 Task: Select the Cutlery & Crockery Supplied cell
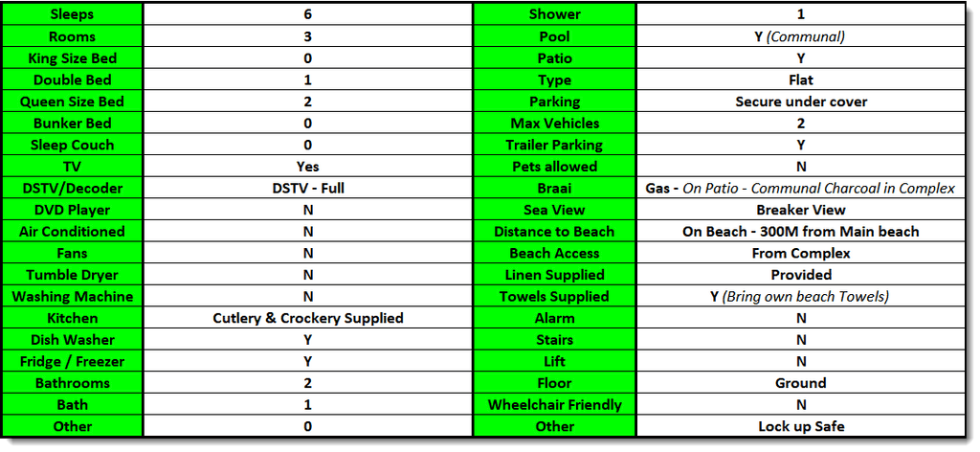[x=307, y=318]
